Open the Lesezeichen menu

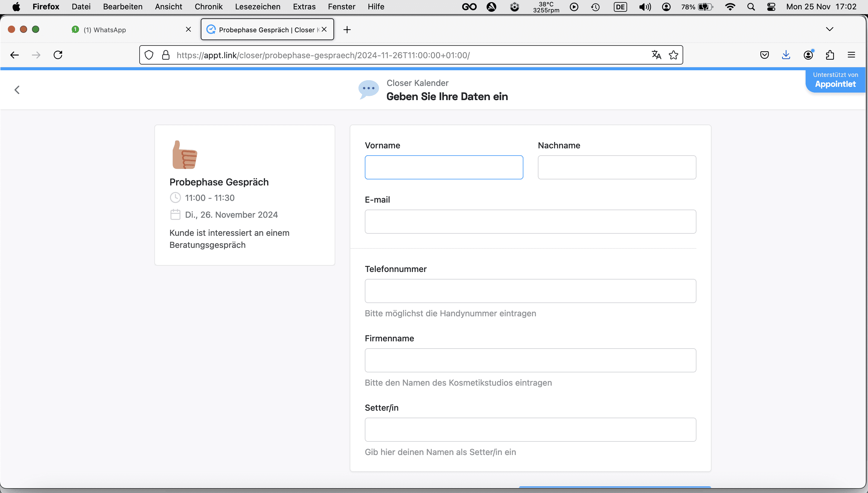click(257, 6)
